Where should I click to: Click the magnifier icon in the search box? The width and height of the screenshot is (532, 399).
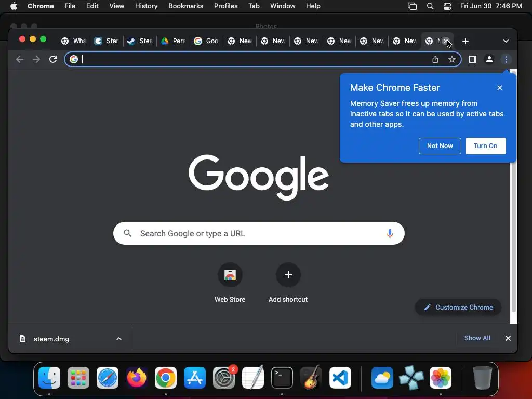point(128,233)
